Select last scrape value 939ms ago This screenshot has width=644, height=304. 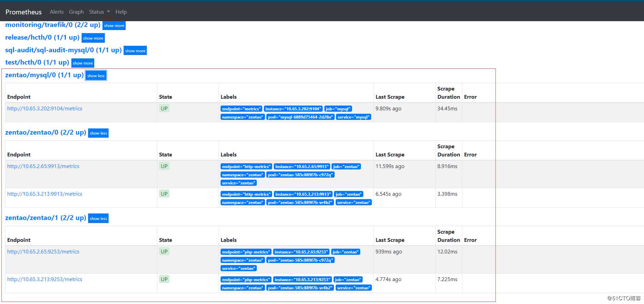pos(389,252)
